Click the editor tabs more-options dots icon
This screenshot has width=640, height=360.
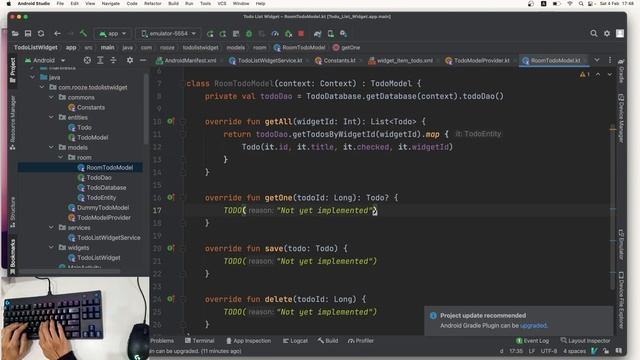coord(610,60)
